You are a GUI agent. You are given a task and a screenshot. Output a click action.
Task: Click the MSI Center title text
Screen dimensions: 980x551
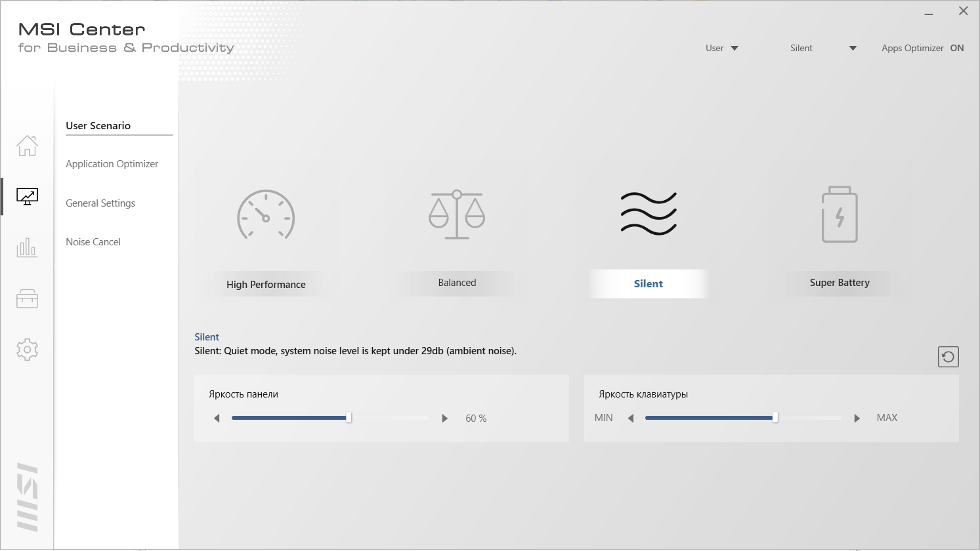(x=82, y=30)
